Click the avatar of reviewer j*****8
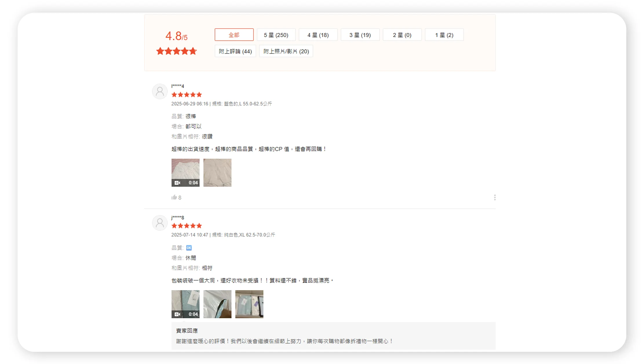The width and height of the screenshot is (644, 364). 160,223
